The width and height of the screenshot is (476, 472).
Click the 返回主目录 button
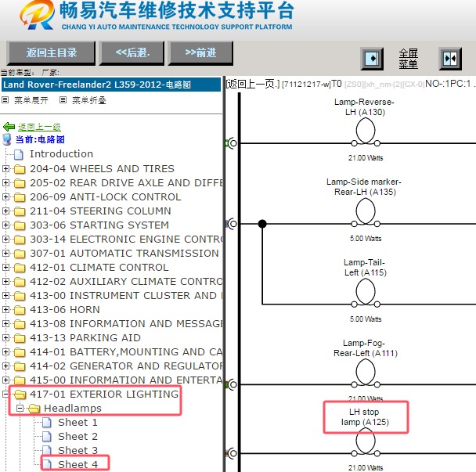coord(51,53)
